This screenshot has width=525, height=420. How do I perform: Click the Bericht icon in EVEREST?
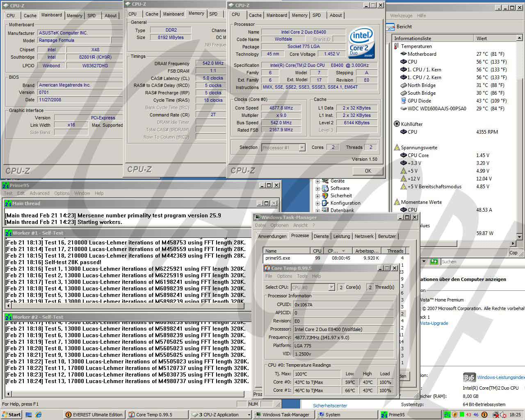[x=390, y=27]
